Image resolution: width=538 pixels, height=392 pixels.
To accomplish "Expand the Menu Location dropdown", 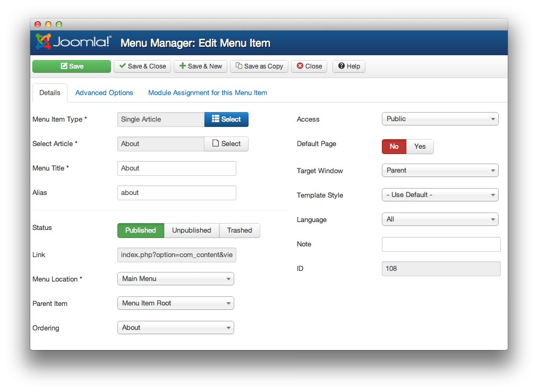I will pyautogui.click(x=175, y=278).
